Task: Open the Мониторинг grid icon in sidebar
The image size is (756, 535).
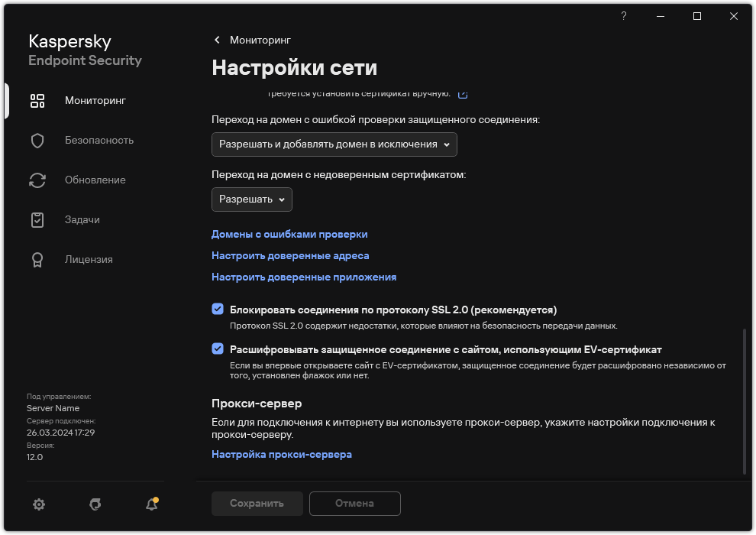Action: point(37,100)
